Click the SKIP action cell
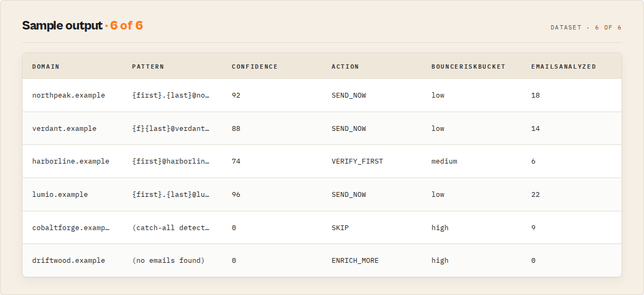 pyautogui.click(x=340, y=228)
